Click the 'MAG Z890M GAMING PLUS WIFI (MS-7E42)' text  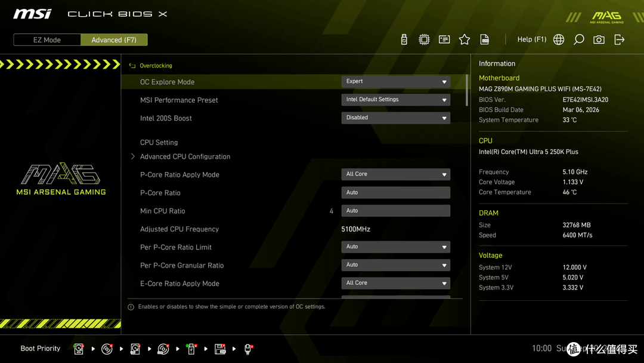click(540, 89)
